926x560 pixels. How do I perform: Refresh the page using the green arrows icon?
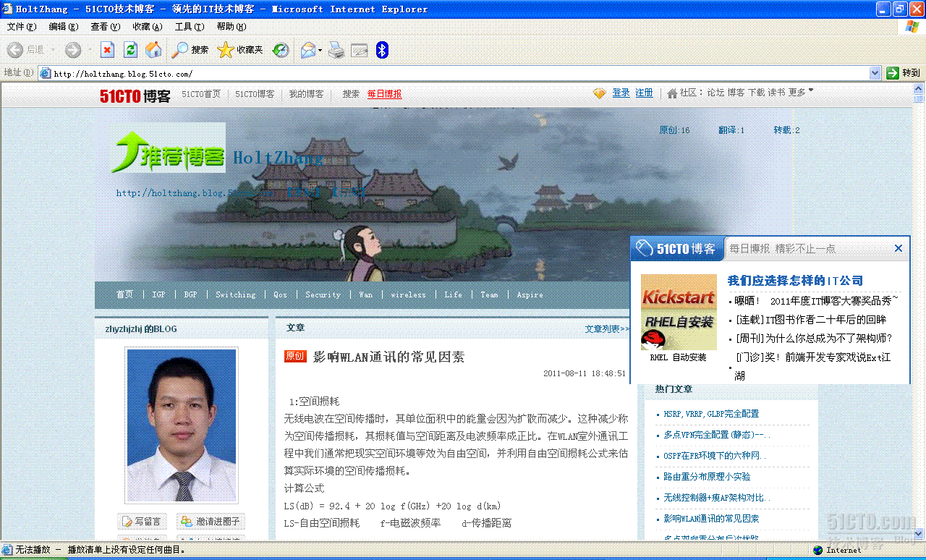pos(130,50)
